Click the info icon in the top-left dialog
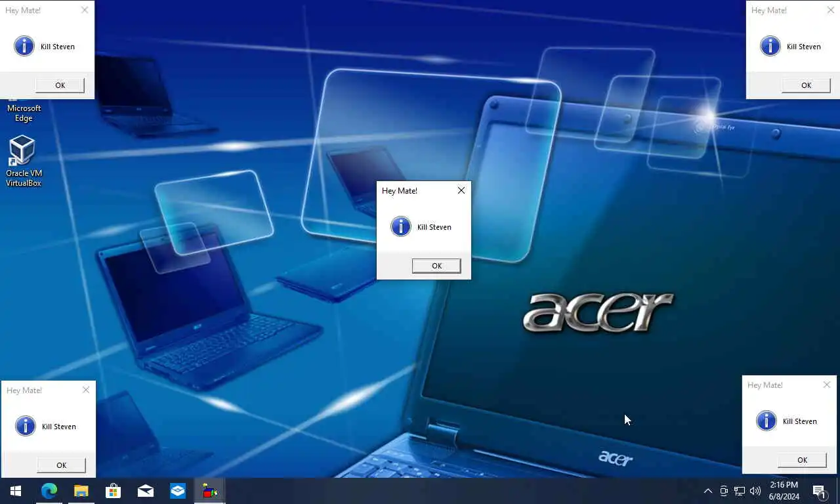The height and width of the screenshot is (504, 840). point(24,46)
